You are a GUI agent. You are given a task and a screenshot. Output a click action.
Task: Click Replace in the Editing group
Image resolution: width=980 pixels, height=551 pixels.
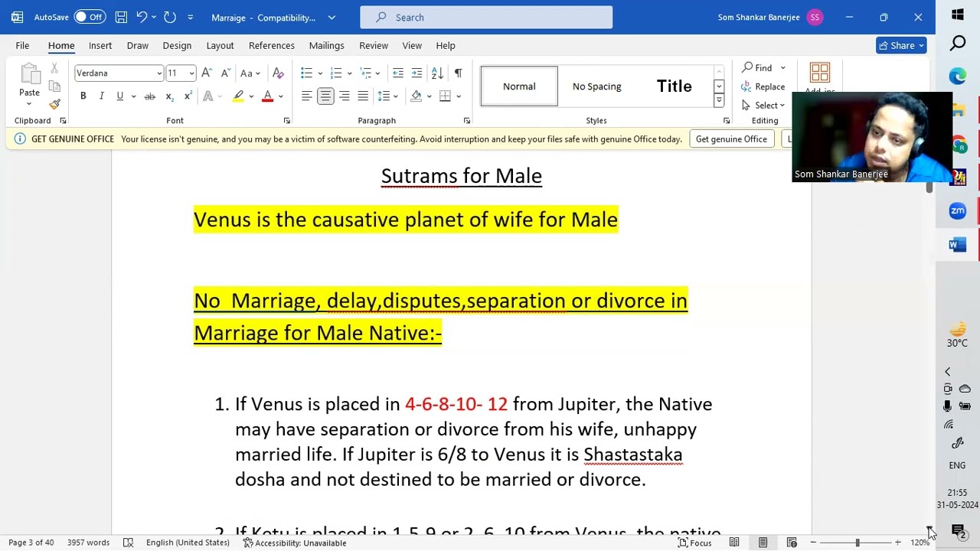(763, 86)
